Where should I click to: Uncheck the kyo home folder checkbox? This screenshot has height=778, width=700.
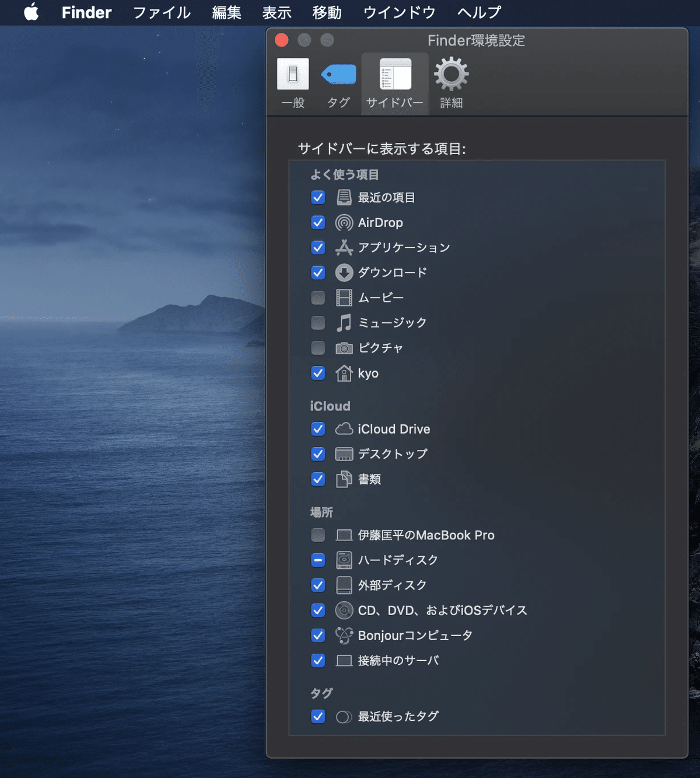point(318,373)
